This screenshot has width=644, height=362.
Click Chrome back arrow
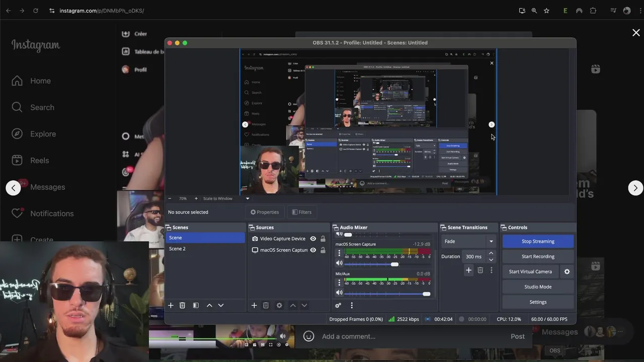[x=9, y=11]
